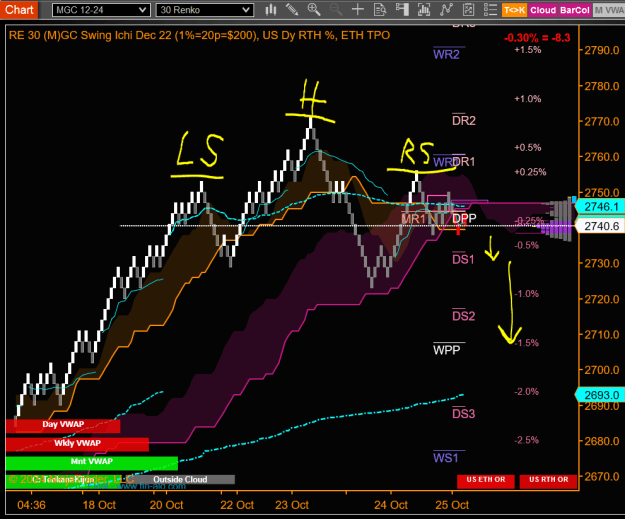This screenshot has width=625, height=519.
Task: Open the MGC 12-24 instrument dropdown
Action: (101, 10)
